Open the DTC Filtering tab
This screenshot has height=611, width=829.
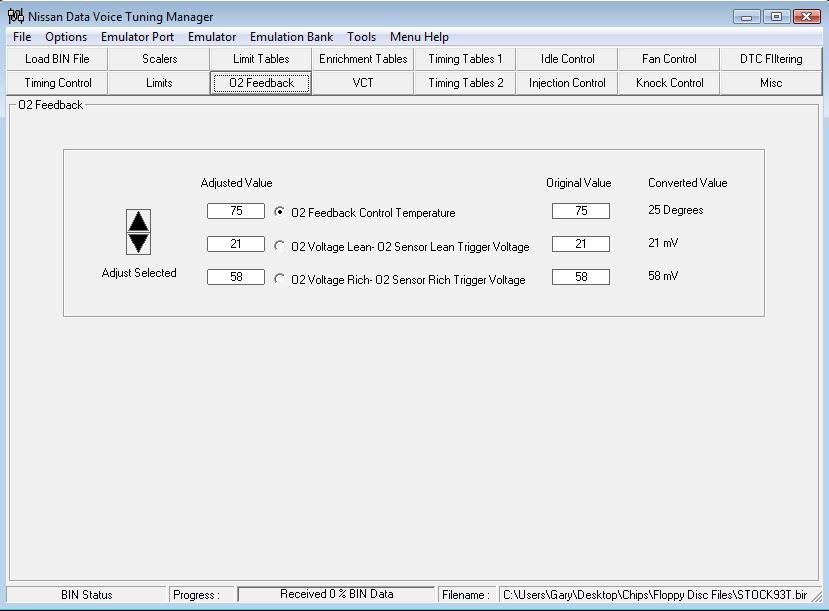click(x=771, y=59)
